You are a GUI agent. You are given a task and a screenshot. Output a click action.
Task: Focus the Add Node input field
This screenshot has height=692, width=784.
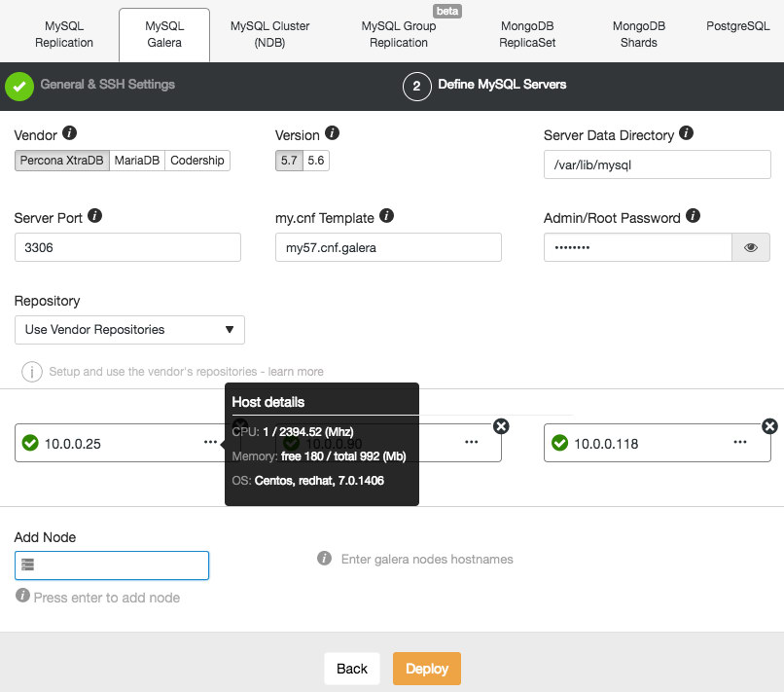(x=112, y=565)
